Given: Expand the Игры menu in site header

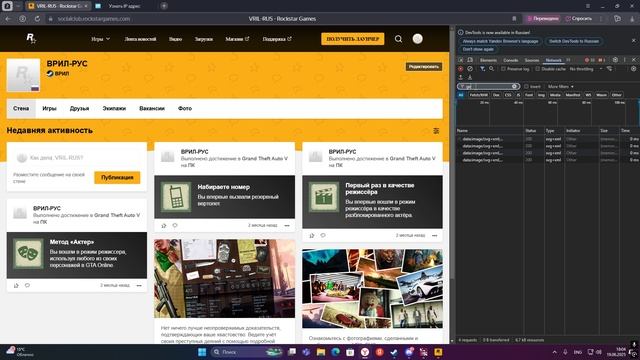Looking at the screenshot, I should point(100,39).
